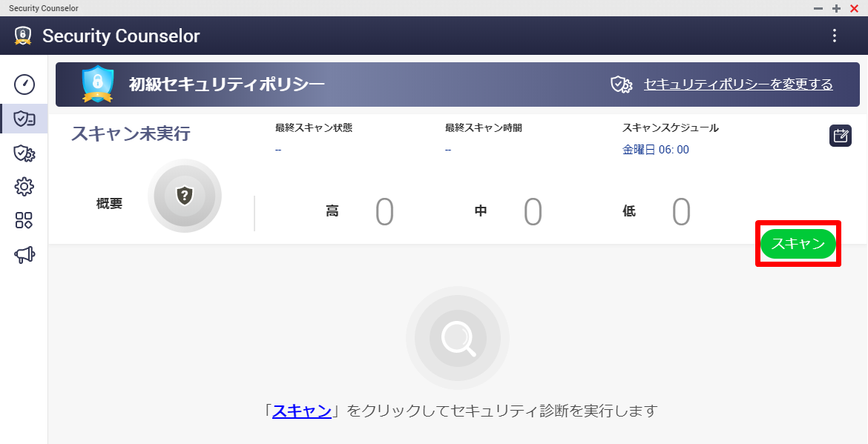Select the security checkup shield icon in sidebar
The image size is (868, 444).
click(24, 119)
